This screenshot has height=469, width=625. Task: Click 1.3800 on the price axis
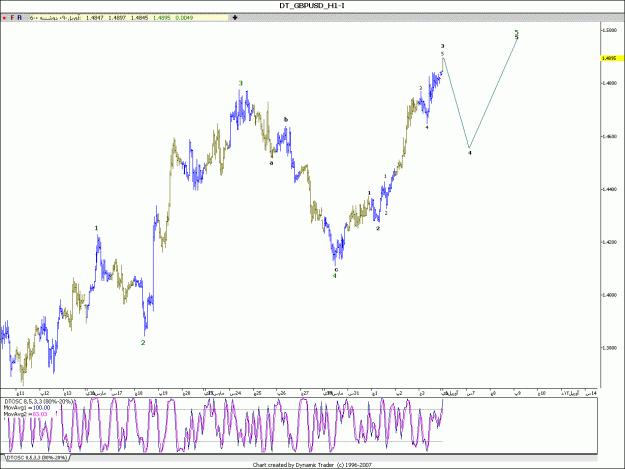609,348
